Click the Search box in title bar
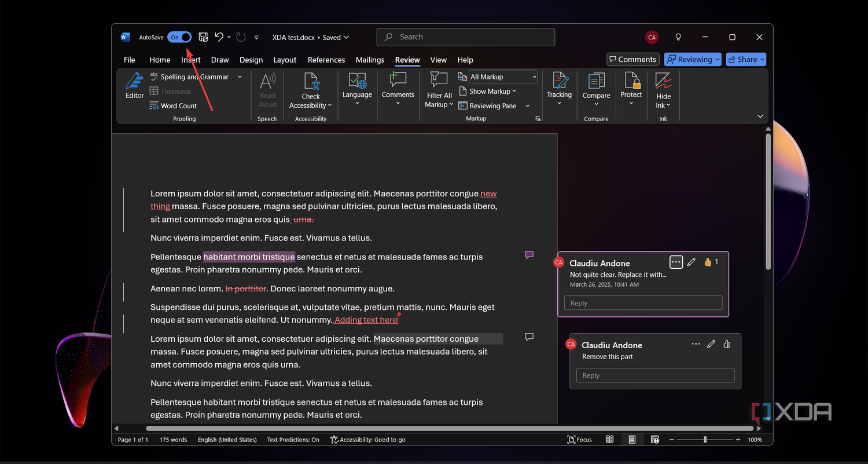Viewport: 868px width, 464px height. [466, 37]
